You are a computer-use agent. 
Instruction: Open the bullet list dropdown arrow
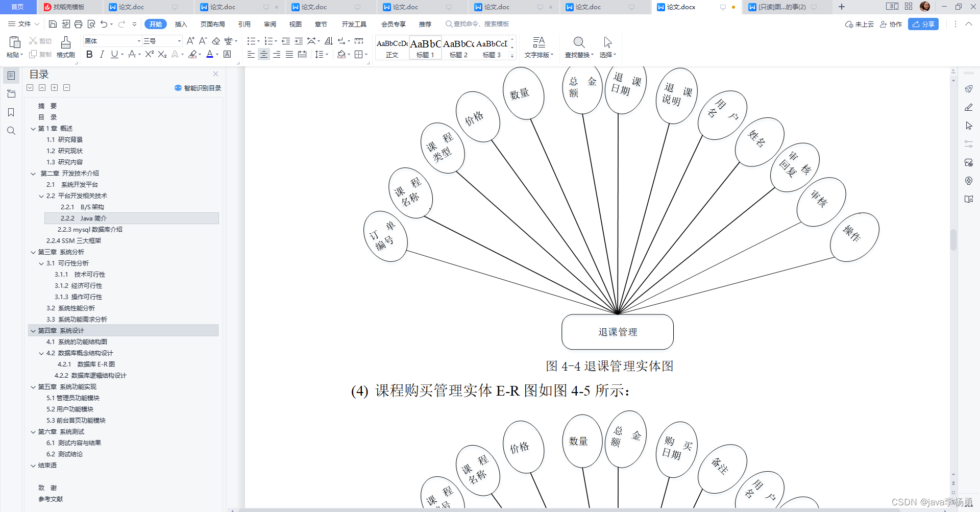[258, 41]
